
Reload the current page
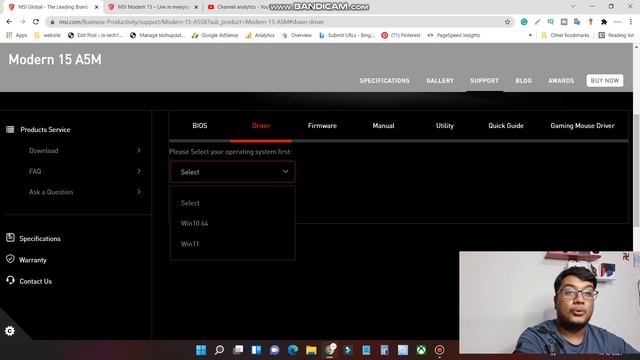pyautogui.click(x=36, y=22)
